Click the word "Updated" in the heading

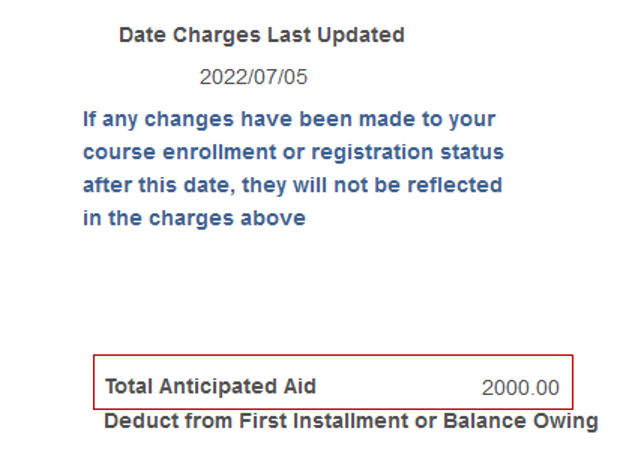367,36
